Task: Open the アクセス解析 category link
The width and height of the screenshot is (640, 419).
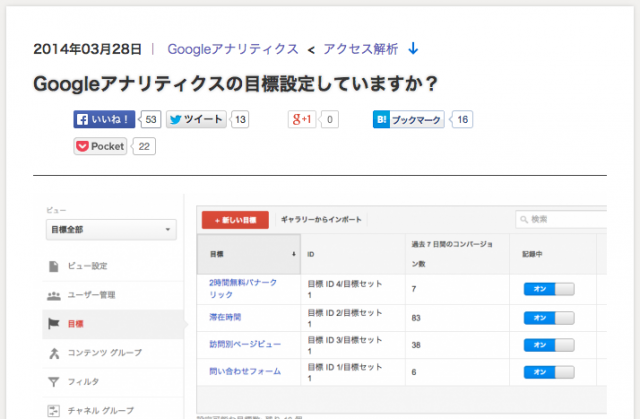Action: 360,49
